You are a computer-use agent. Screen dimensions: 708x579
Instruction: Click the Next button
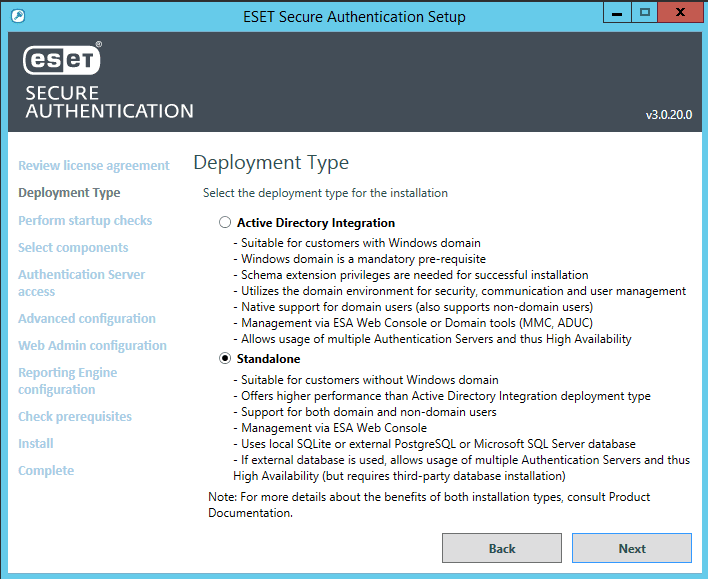pos(632,548)
